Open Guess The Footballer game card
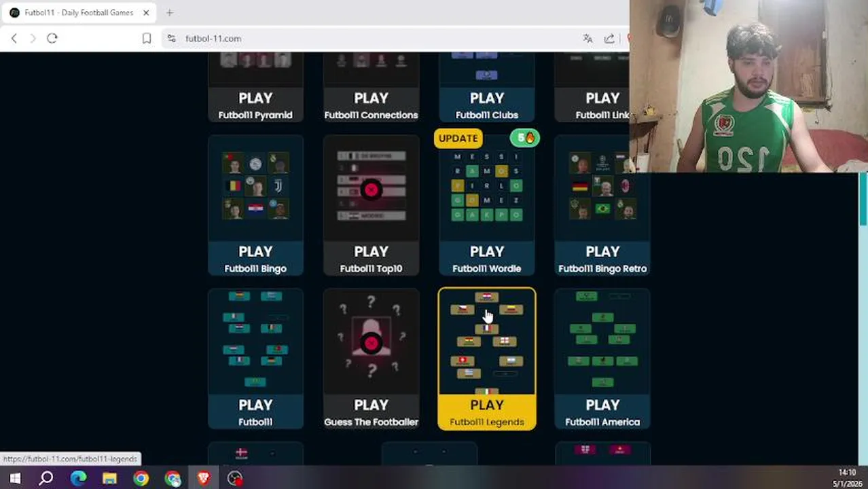This screenshot has height=489, width=868. pyautogui.click(x=371, y=359)
